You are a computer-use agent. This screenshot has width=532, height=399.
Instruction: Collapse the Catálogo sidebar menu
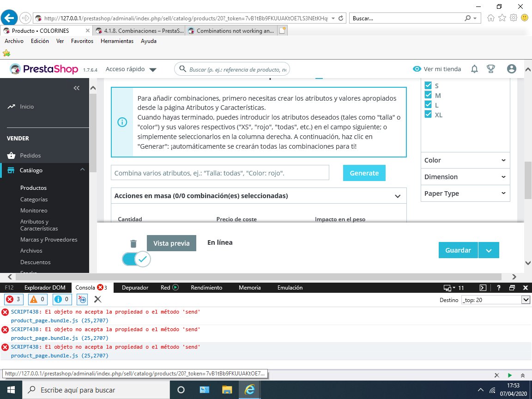point(83,169)
